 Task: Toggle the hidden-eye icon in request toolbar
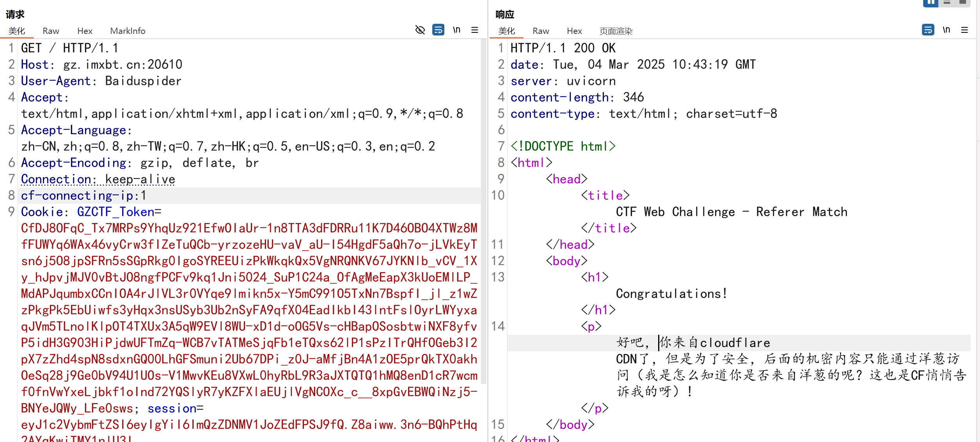point(420,30)
